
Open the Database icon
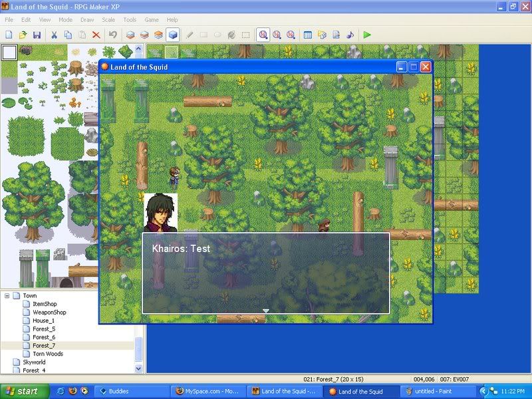click(308, 35)
